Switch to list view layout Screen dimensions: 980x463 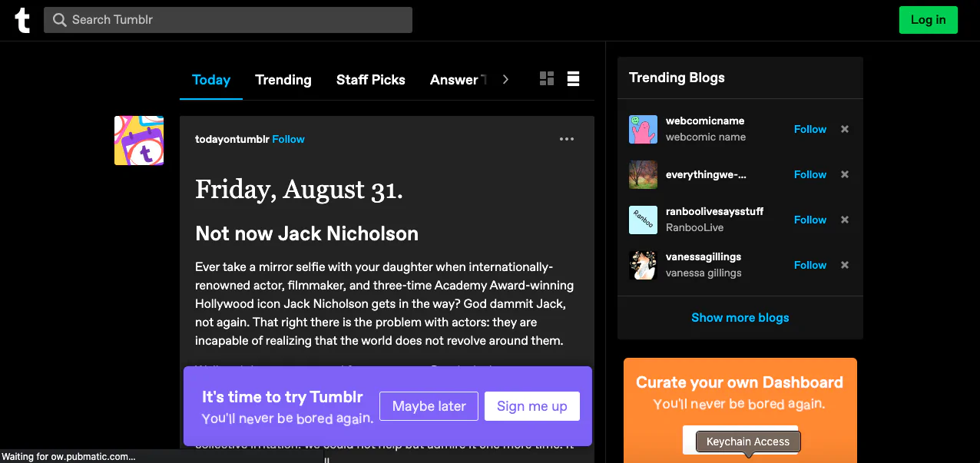click(573, 78)
